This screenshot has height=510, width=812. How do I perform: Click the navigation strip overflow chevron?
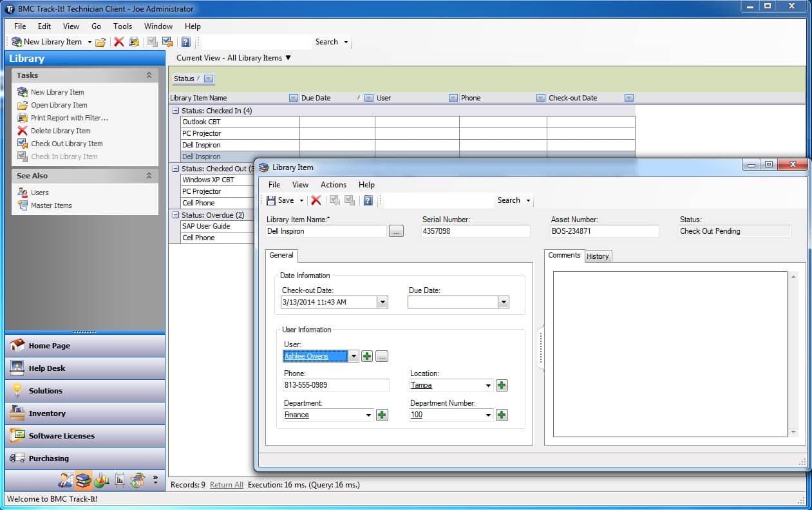[x=155, y=480]
